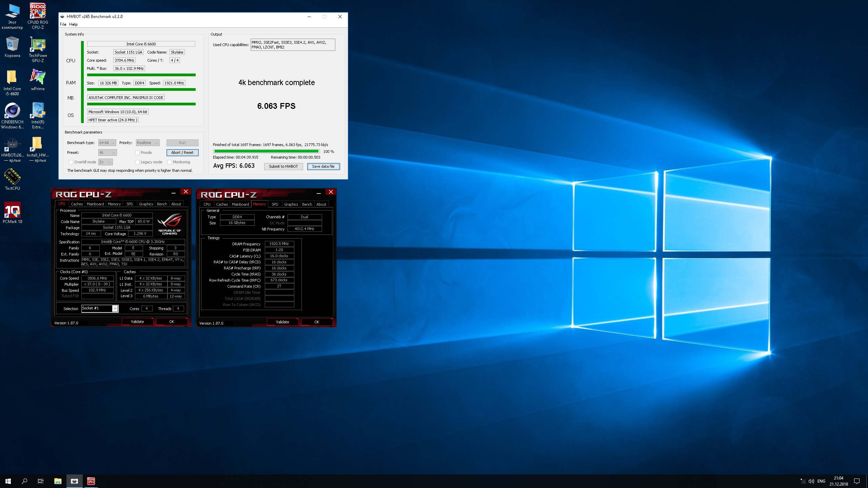The image size is (868, 488).
Task: Launch CINEBENCH Windows 64 shortcut
Action: (12, 116)
